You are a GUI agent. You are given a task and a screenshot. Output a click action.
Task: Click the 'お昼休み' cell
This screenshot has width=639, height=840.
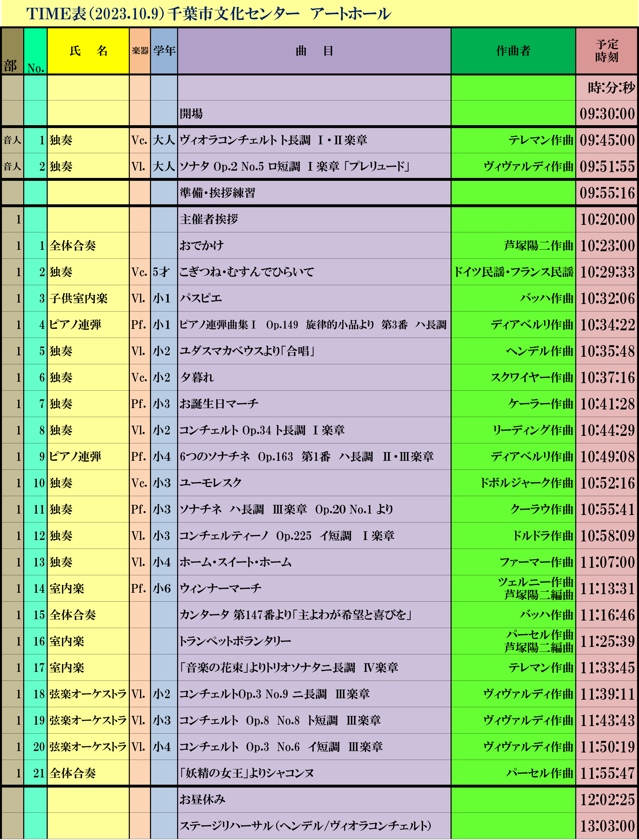pyautogui.click(x=314, y=800)
